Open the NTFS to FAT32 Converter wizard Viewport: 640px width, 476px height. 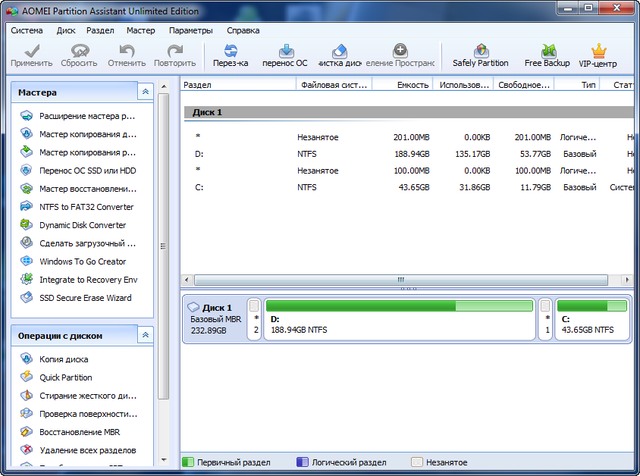tap(86, 207)
